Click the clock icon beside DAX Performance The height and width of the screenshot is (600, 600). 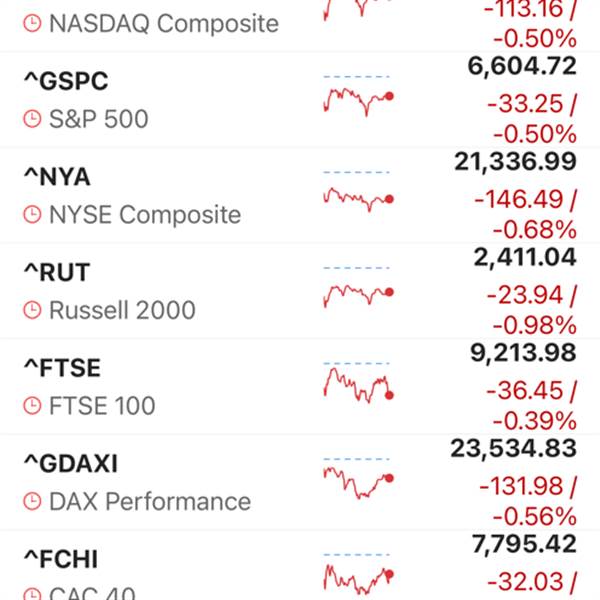tap(33, 502)
